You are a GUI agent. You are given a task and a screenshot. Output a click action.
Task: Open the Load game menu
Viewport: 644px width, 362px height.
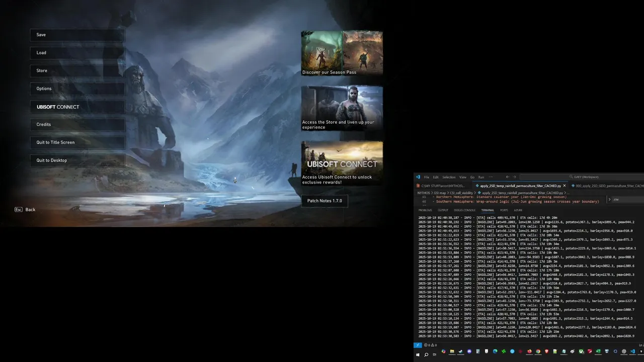pyautogui.click(x=77, y=53)
